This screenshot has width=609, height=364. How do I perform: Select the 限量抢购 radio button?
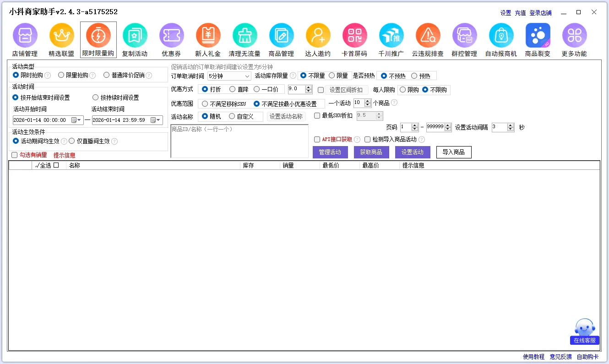[x=61, y=75]
